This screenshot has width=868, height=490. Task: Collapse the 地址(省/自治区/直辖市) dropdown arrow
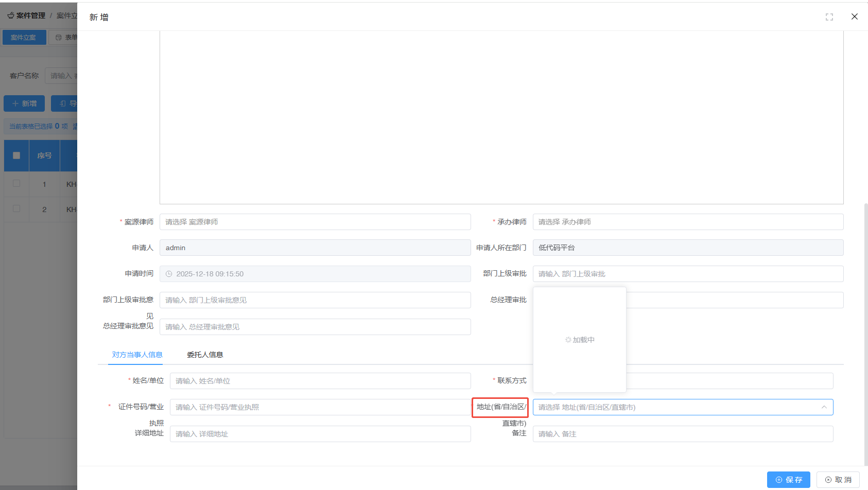coord(824,407)
